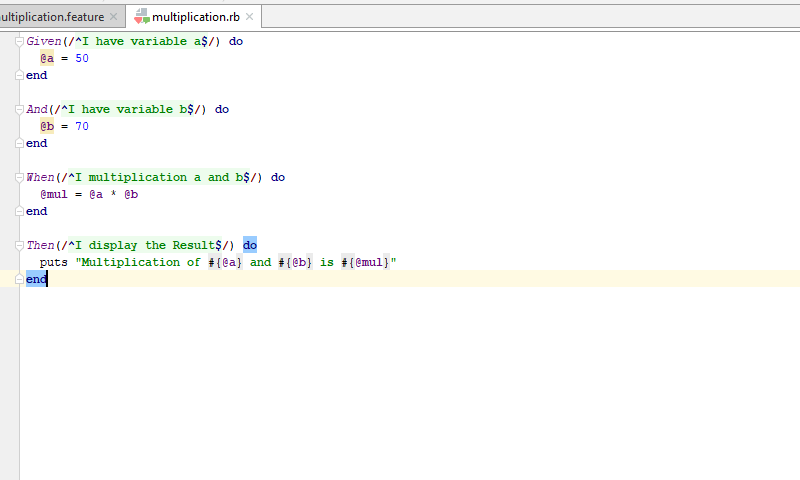Image resolution: width=800 pixels, height=480 pixels.
Task: Collapse the Given step block fold marker
Action: pos(20,41)
